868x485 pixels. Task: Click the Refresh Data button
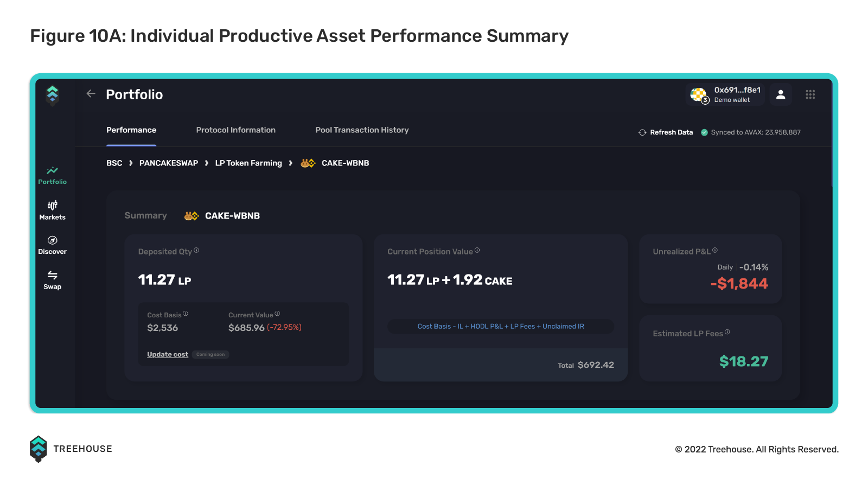pyautogui.click(x=666, y=132)
